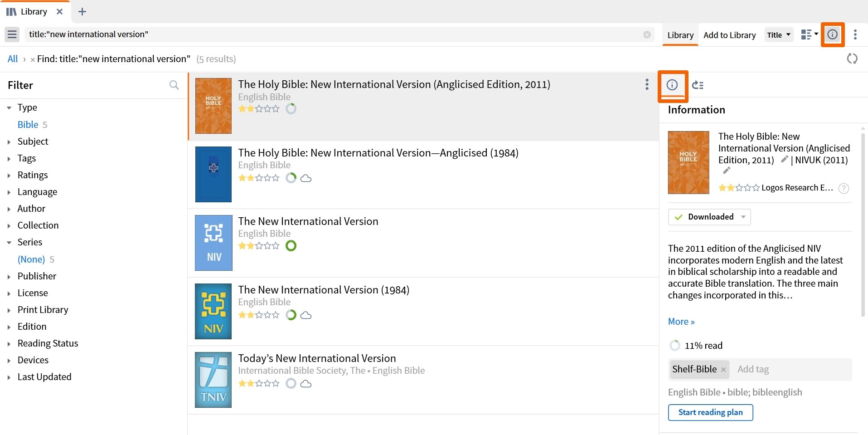The image size is (868, 435).
Task: Remove the Find filter breadcrumb
Action: (33, 59)
